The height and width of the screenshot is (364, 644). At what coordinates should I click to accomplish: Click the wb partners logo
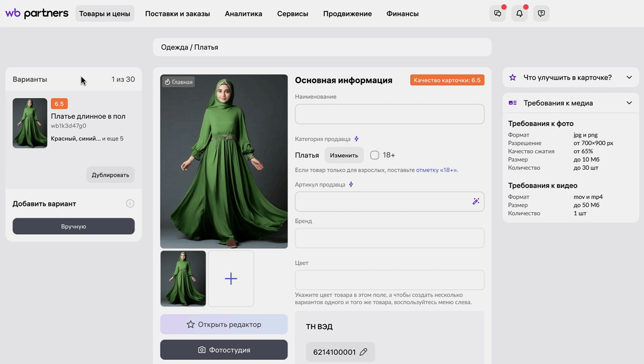37,13
